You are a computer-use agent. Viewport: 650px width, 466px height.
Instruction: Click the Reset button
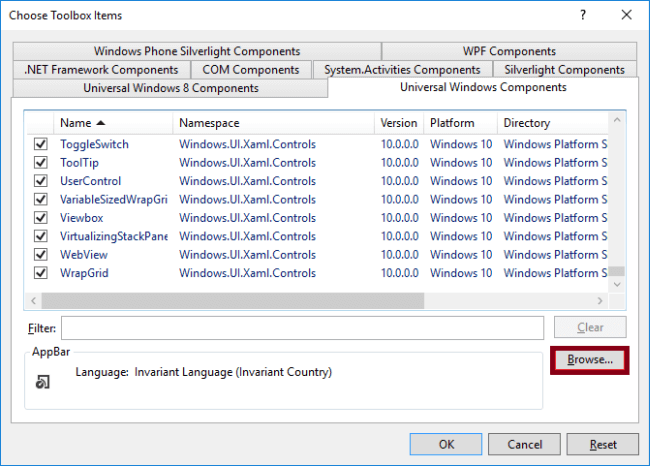tap(603, 444)
